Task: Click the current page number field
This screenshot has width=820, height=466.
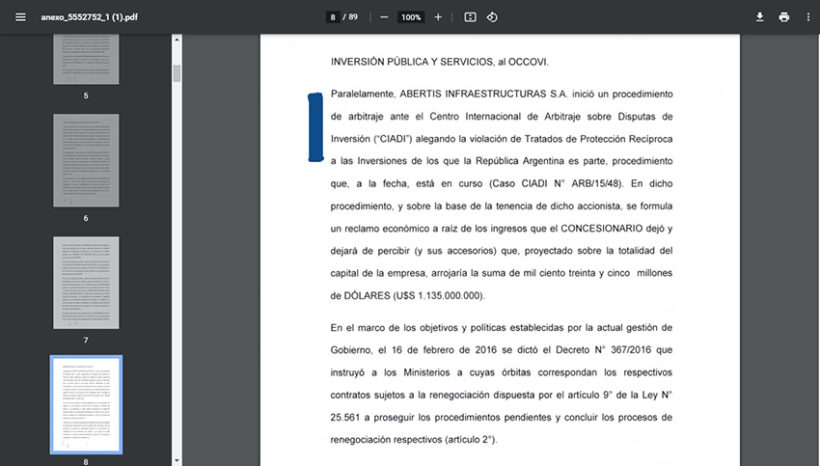Action: point(333,17)
